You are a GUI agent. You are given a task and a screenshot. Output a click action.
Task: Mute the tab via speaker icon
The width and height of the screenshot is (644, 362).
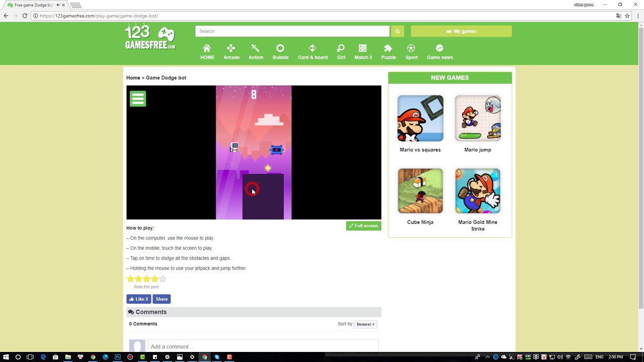pos(58,5)
